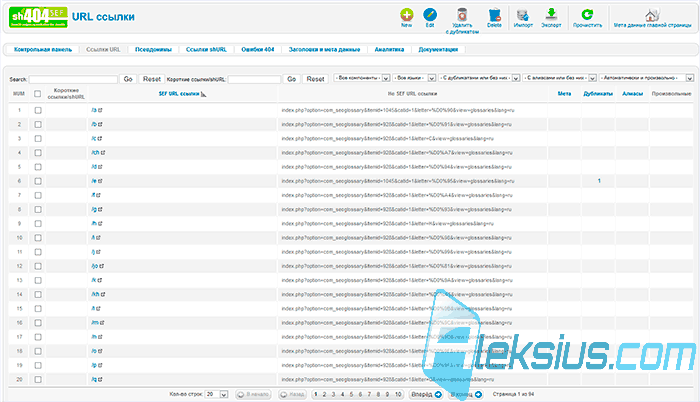
Task: Focus the Search input field
Action: pyautogui.click(x=73, y=79)
